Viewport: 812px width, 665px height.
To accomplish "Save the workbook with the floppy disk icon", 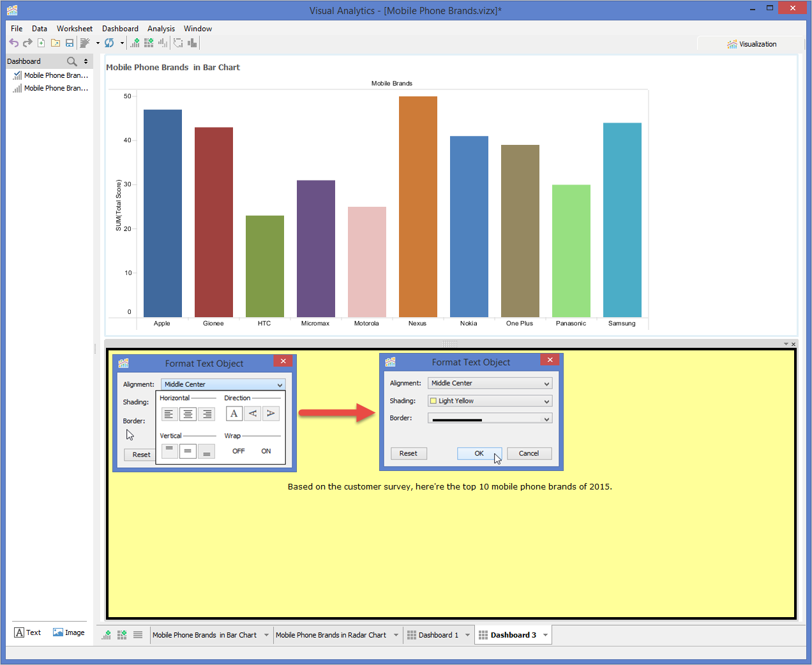I will (70, 43).
